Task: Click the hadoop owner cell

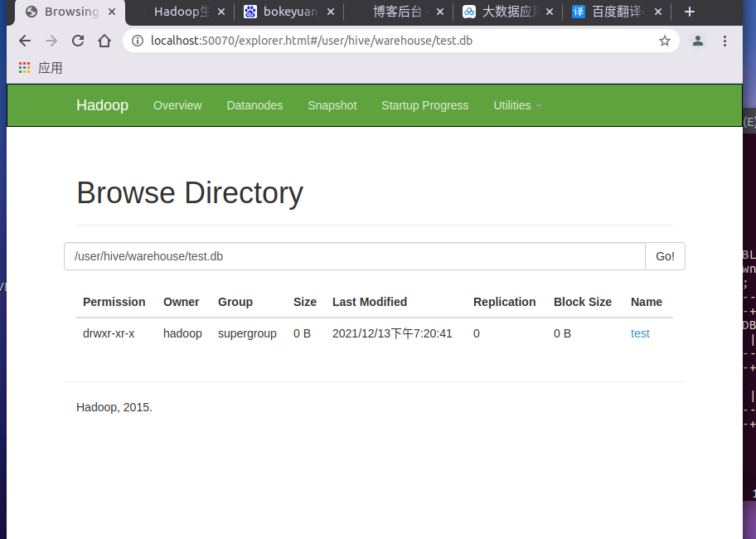Action: (182, 333)
